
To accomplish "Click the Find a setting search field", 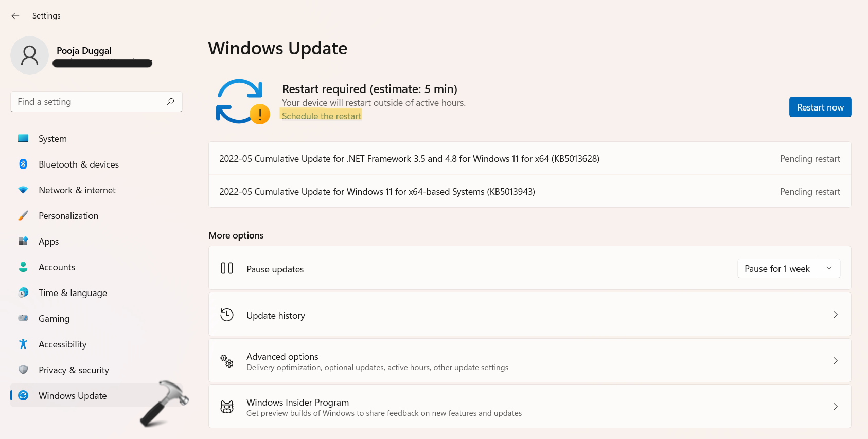I will point(87,102).
